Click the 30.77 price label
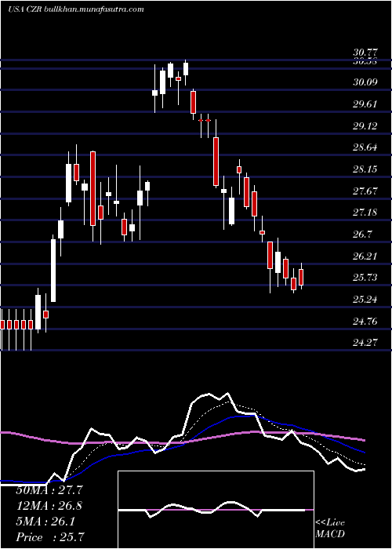The image size is (392, 549). (365, 53)
